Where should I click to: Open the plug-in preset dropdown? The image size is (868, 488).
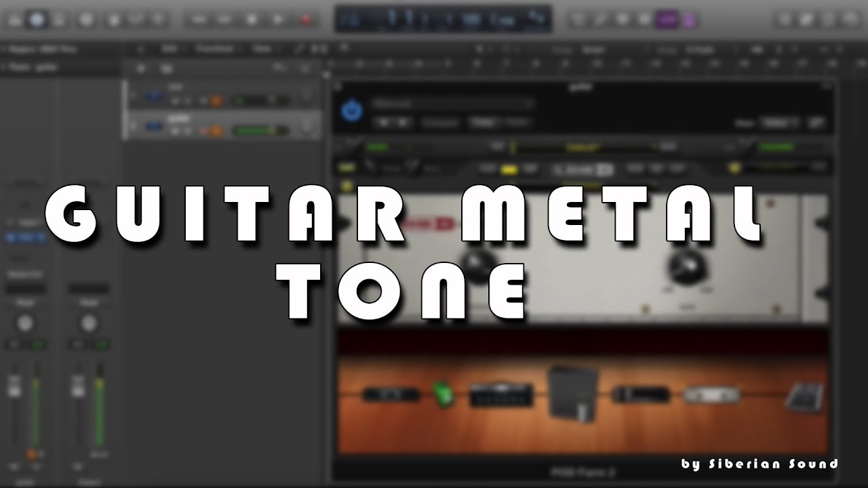click(452, 104)
